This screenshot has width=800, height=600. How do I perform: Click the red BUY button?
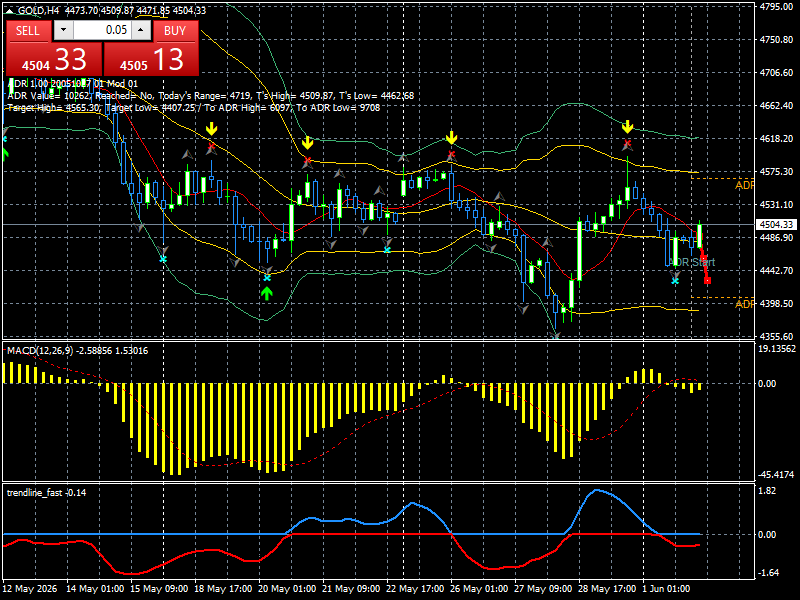pyautogui.click(x=175, y=31)
